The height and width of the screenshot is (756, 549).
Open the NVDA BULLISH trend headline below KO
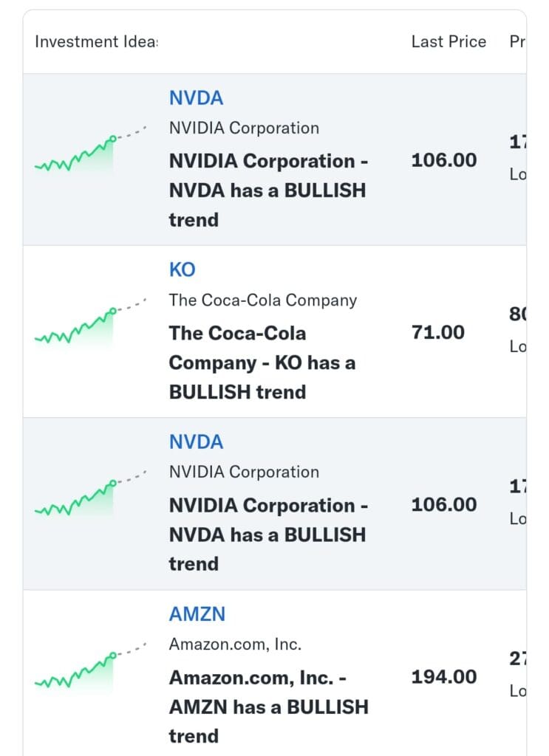tap(268, 535)
